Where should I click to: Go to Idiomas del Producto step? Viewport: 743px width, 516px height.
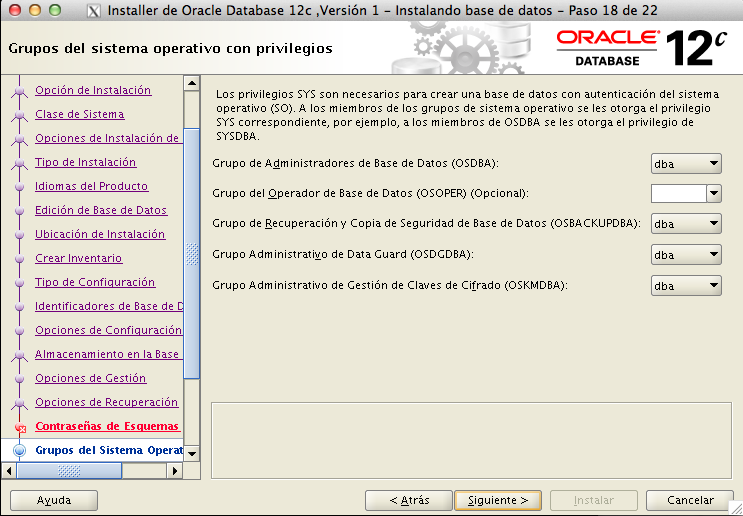coord(91,186)
